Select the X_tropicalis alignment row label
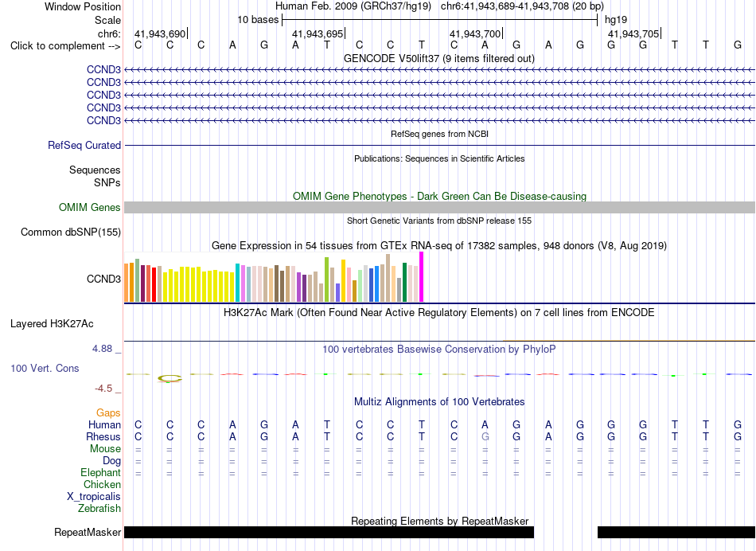This screenshot has width=756, height=551. [94, 497]
